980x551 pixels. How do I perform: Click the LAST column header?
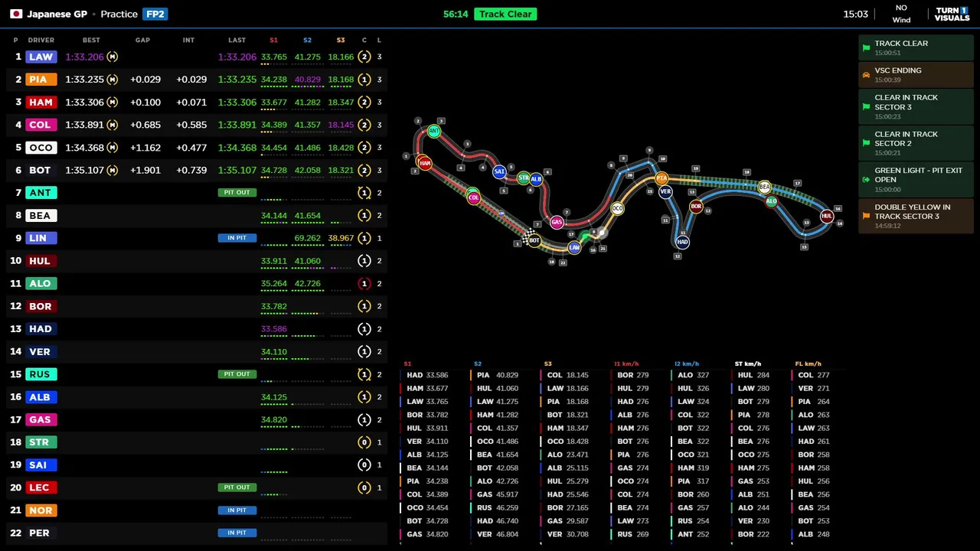click(x=237, y=40)
